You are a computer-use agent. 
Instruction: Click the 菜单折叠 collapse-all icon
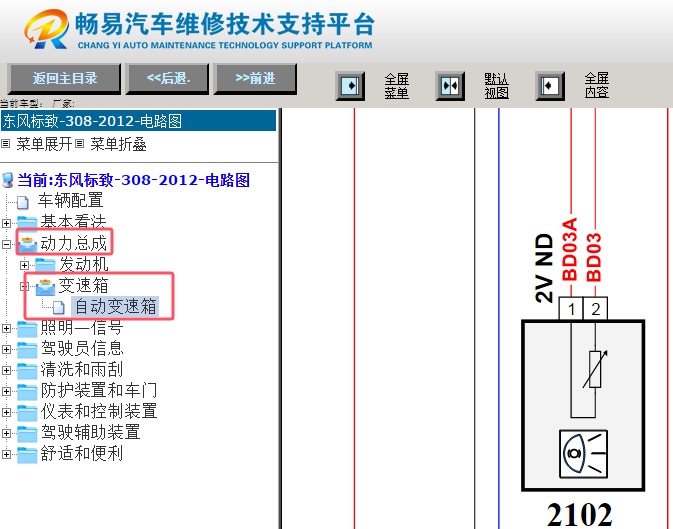tap(79, 144)
